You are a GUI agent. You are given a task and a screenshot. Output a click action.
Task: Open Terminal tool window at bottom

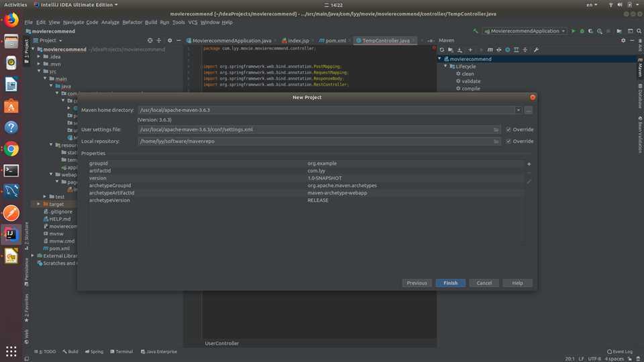pyautogui.click(x=121, y=352)
